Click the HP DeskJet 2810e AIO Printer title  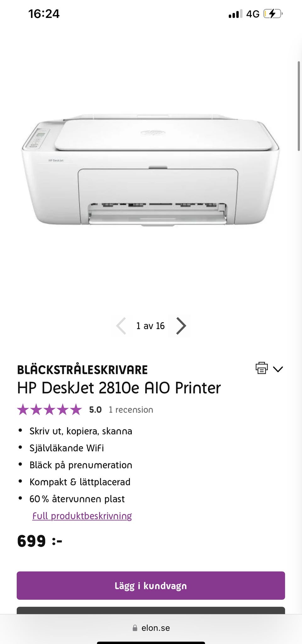[x=119, y=388]
